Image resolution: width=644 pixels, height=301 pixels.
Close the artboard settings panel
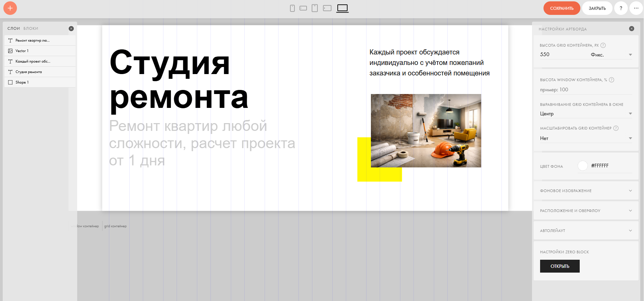(631, 29)
